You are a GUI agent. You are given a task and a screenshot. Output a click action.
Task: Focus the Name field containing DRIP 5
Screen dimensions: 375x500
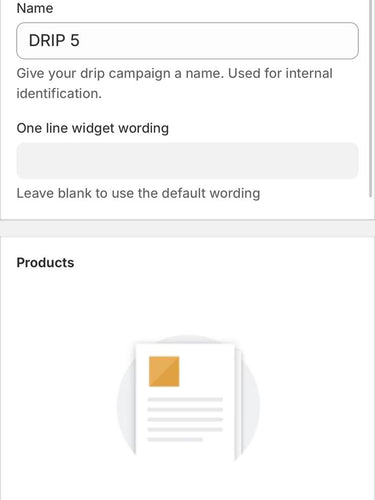coord(187,41)
